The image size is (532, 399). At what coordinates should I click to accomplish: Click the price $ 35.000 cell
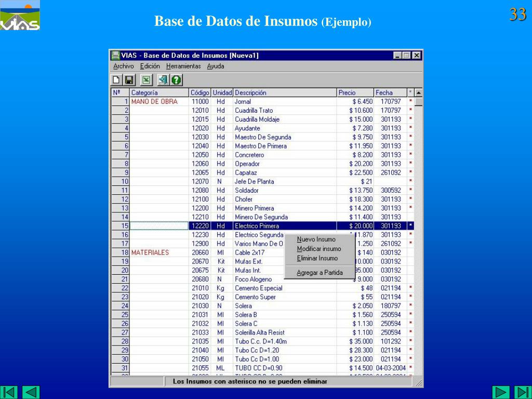pyautogui.click(x=355, y=341)
